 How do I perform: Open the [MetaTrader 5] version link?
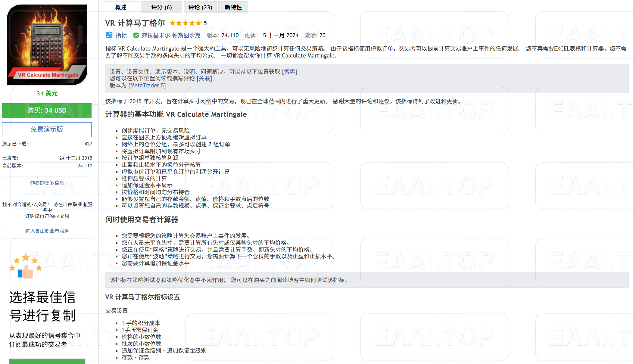[x=147, y=85]
